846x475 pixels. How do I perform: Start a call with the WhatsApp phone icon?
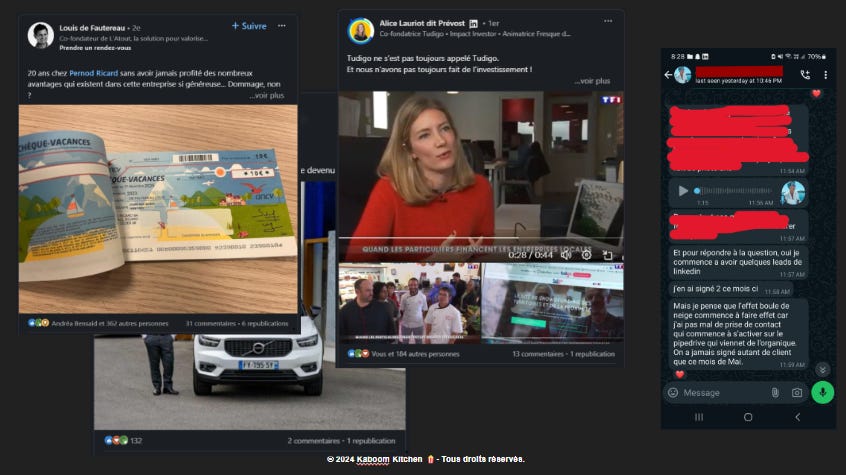coord(805,75)
